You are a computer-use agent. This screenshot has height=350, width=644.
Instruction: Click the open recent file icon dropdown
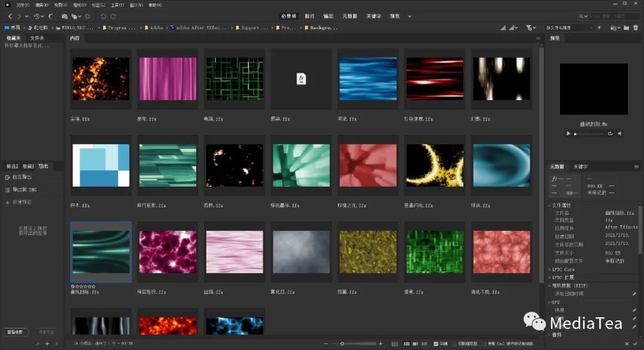point(615,27)
